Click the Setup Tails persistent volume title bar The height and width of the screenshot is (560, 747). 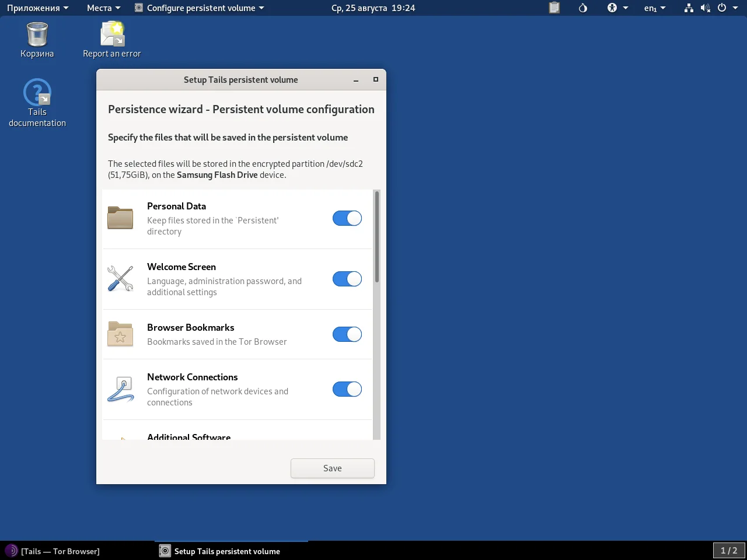coord(241,80)
